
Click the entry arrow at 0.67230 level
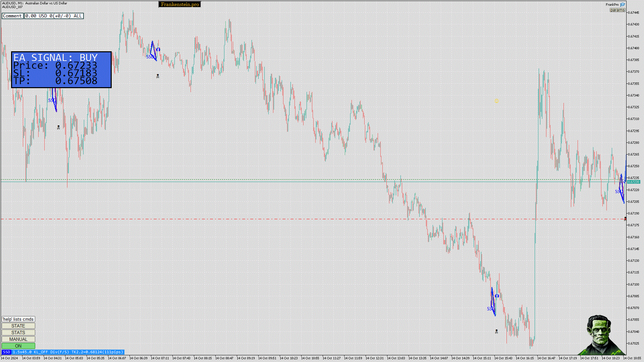pos(625,181)
